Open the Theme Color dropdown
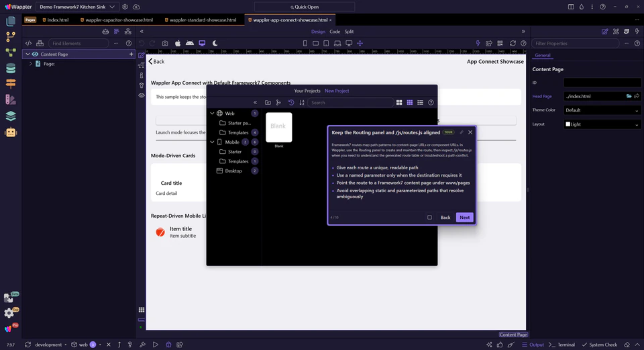This screenshot has height=350, width=644. [602, 110]
